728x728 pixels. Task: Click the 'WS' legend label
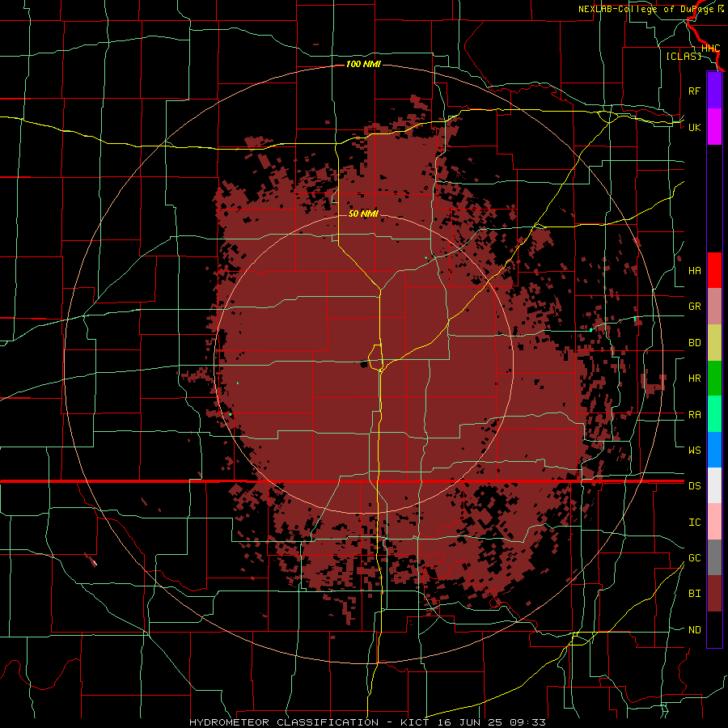[x=694, y=450]
